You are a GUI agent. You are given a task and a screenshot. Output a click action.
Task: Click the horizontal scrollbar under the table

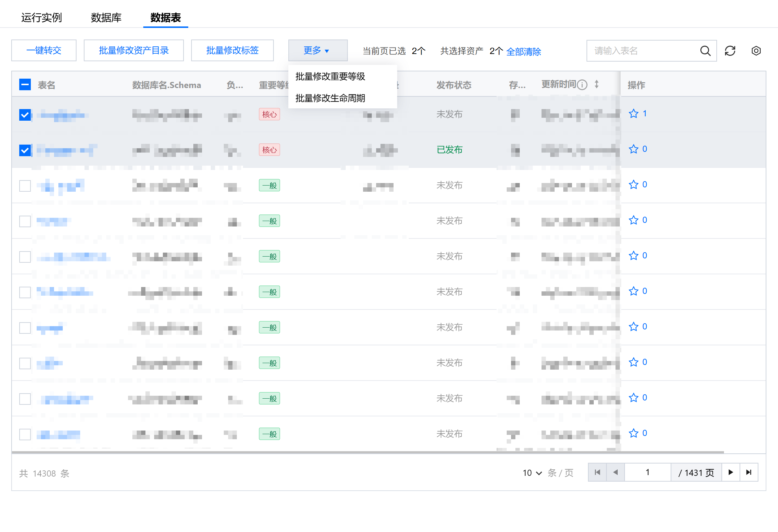pyautogui.click(x=367, y=452)
